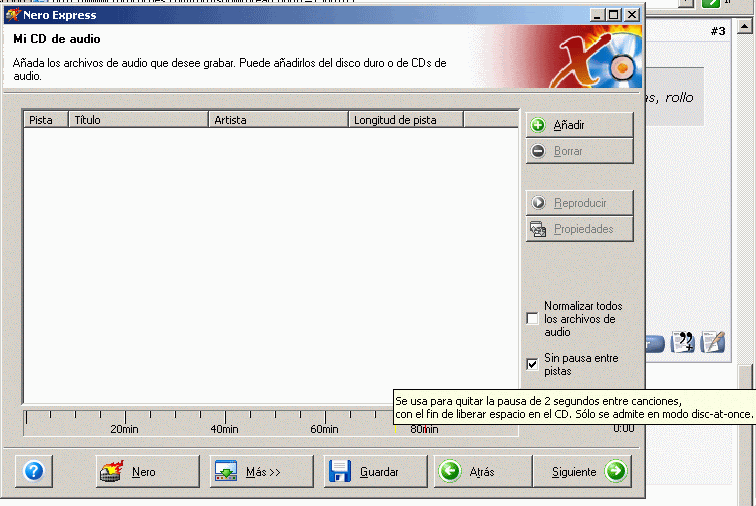Minimize the Nero Express window
The image size is (756, 506).
point(598,15)
